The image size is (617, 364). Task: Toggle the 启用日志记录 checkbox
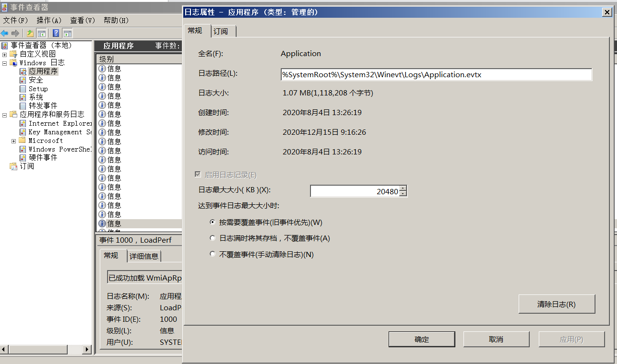198,175
